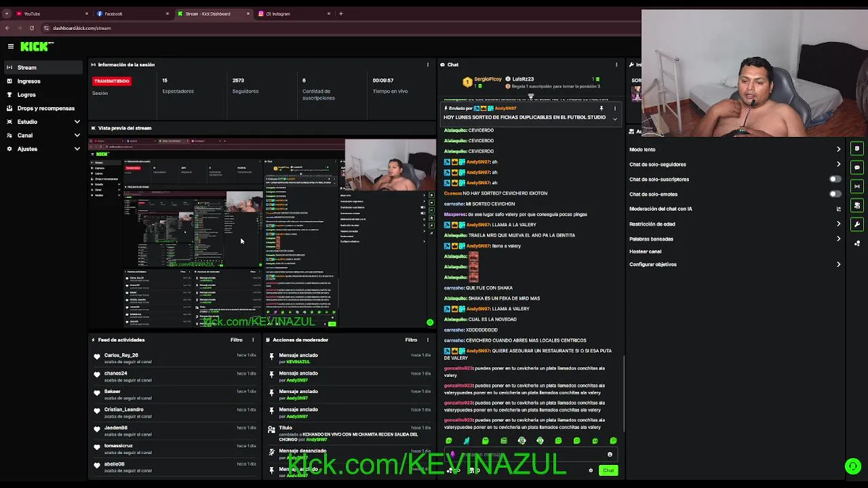Screen dimensions: 868x488
Task: Open the emoji picker in chat input
Action: coord(610,455)
